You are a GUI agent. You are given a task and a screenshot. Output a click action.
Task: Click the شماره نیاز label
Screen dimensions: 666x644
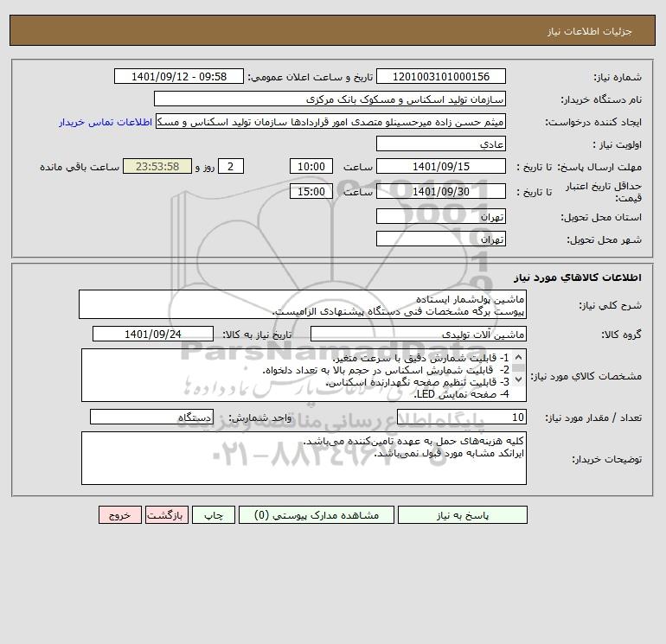(x=618, y=77)
